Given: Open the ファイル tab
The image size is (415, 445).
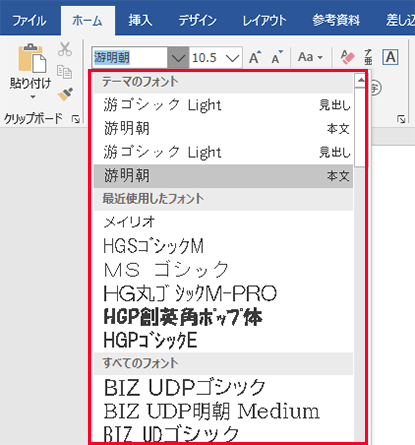Looking at the screenshot, I should pos(29,21).
